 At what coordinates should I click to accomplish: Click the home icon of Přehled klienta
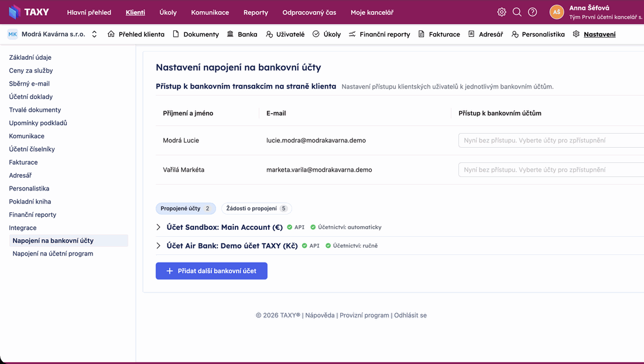pyautogui.click(x=111, y=34)
